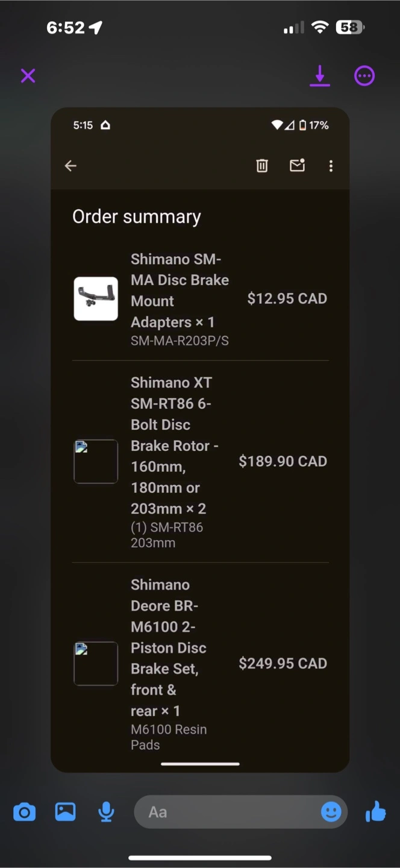Tap the mark as unread envelope icon
Viewport: 400px width, 868px height.
tap(298, 165)
